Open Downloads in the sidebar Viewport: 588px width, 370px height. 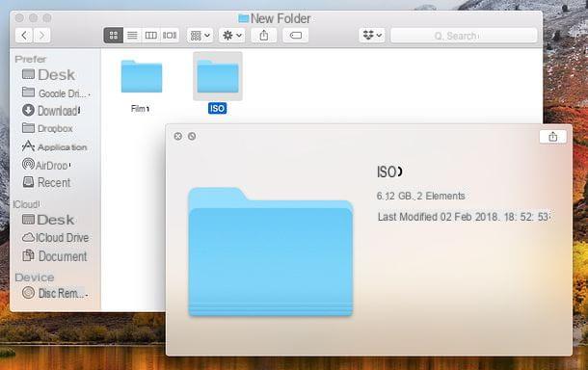click(x=51, y=111)
